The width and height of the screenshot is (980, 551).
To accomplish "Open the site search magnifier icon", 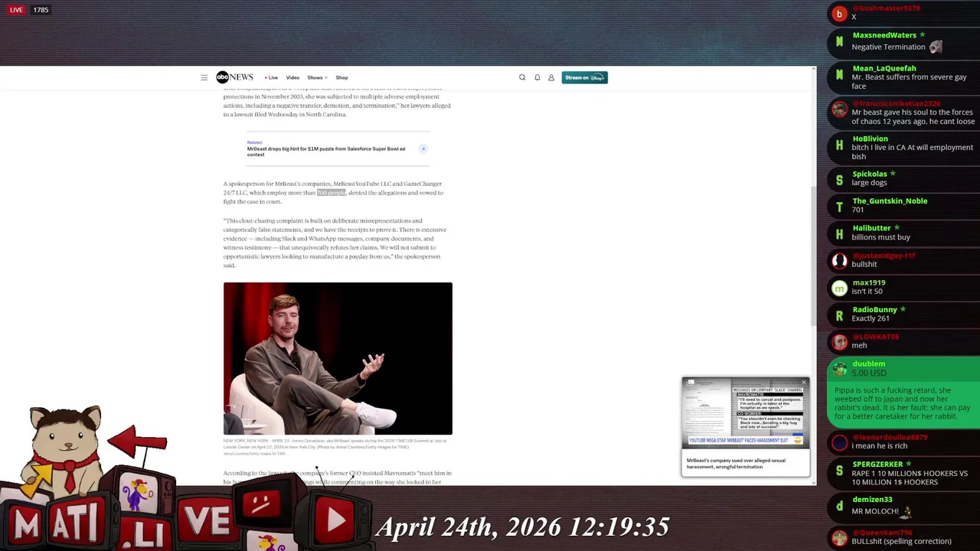I will (x=522, y=77).
